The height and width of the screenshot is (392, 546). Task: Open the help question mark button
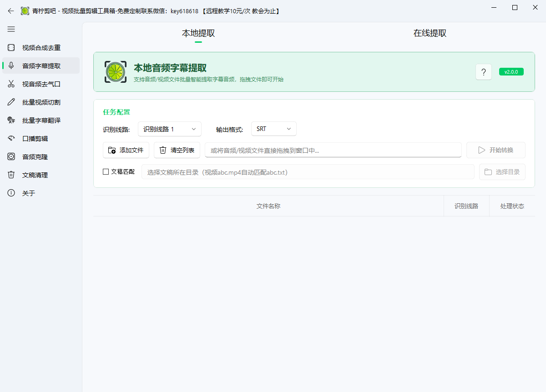coord(484,71)
